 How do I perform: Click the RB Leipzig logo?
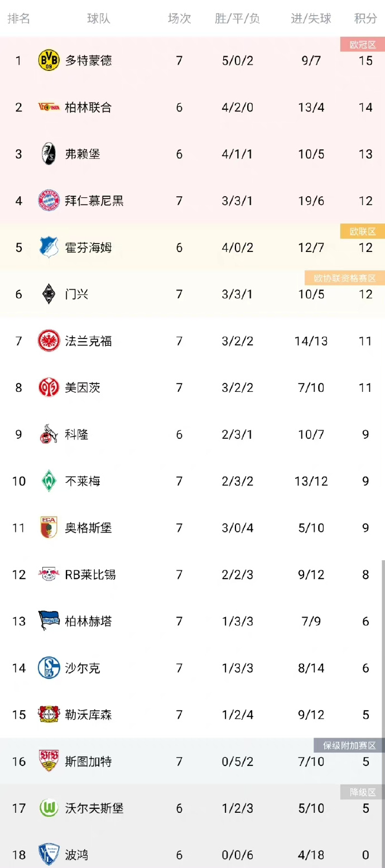49,574
